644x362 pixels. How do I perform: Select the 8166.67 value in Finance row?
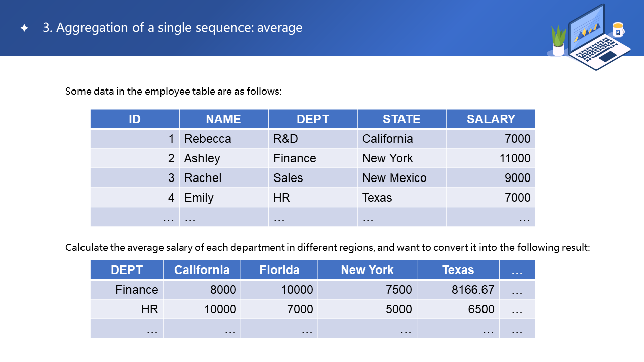[473, 290]
